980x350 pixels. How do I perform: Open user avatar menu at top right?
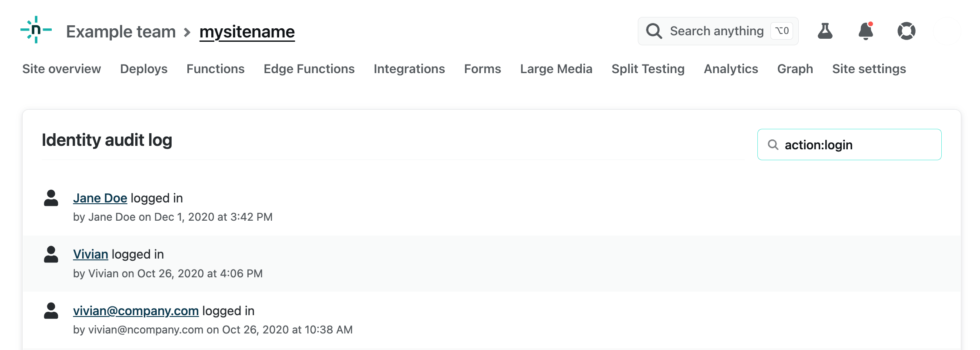[x=947, y=31]
